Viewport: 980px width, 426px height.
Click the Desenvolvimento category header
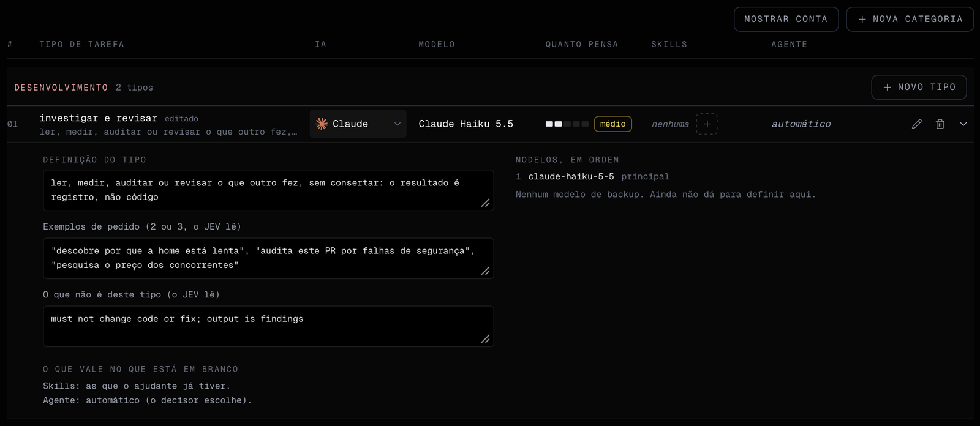tap(61, 88)
